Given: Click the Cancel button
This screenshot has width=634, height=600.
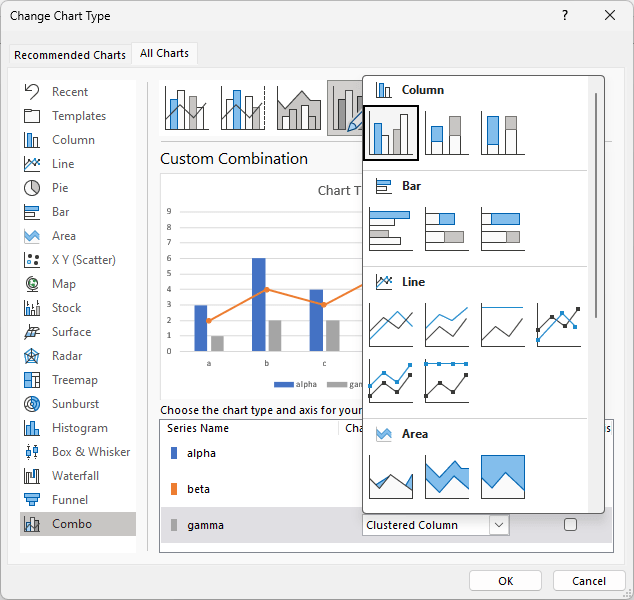Looking at the screenshot, I should pyautogui.click(x=589, y=581).
